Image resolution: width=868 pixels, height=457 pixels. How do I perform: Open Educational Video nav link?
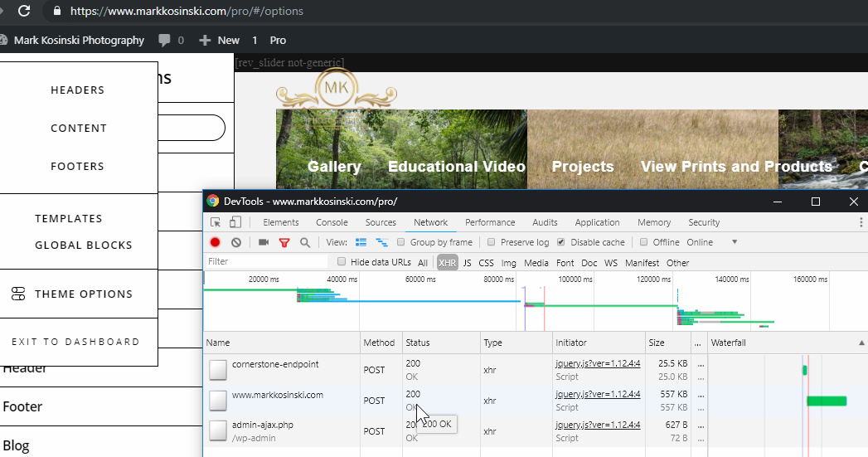coord(457,166)
